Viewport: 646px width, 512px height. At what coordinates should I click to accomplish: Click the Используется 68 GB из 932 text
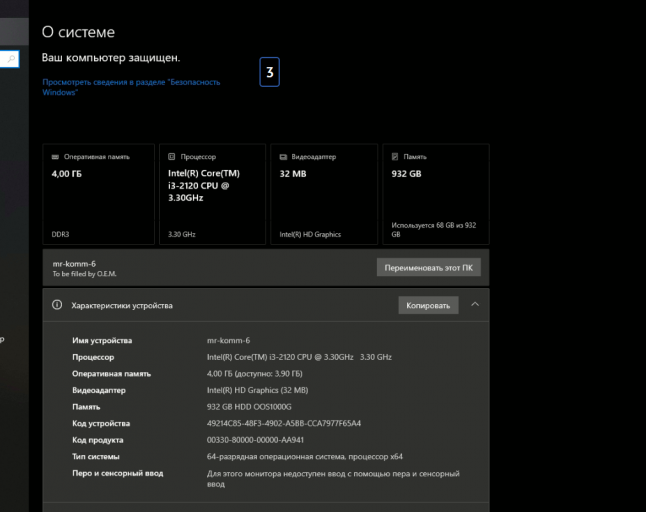[x=434, y=230]
